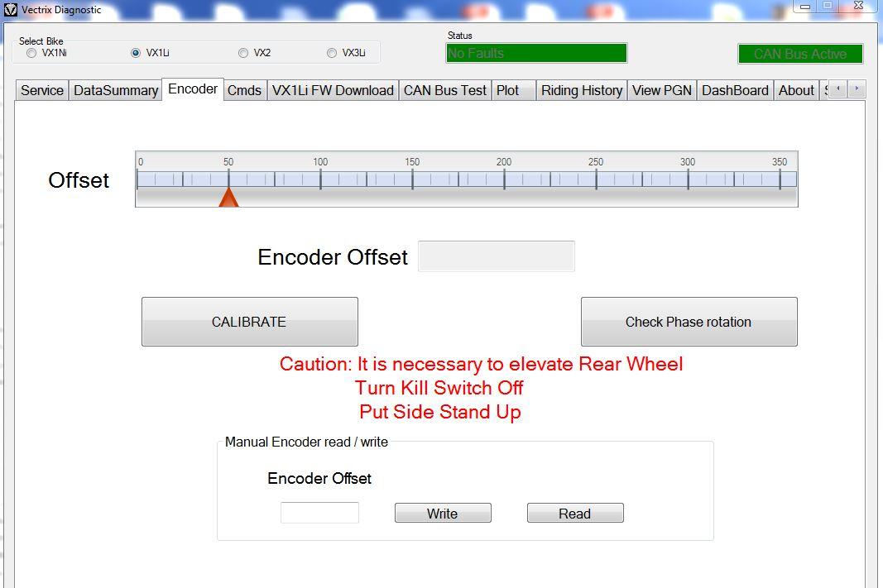Click the Offset scale at the 300 mark
The image size is (883, 588).
(x=688, y=179)
